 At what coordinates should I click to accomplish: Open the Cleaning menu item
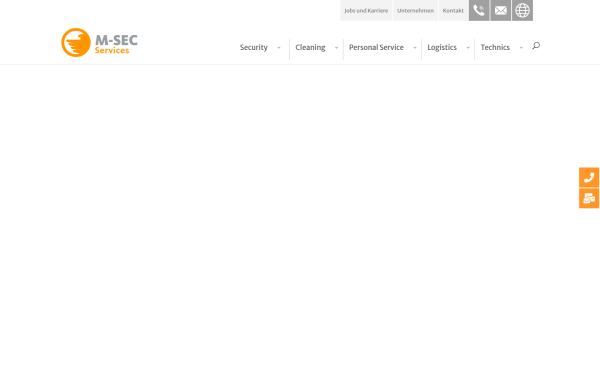pos(310,47)
